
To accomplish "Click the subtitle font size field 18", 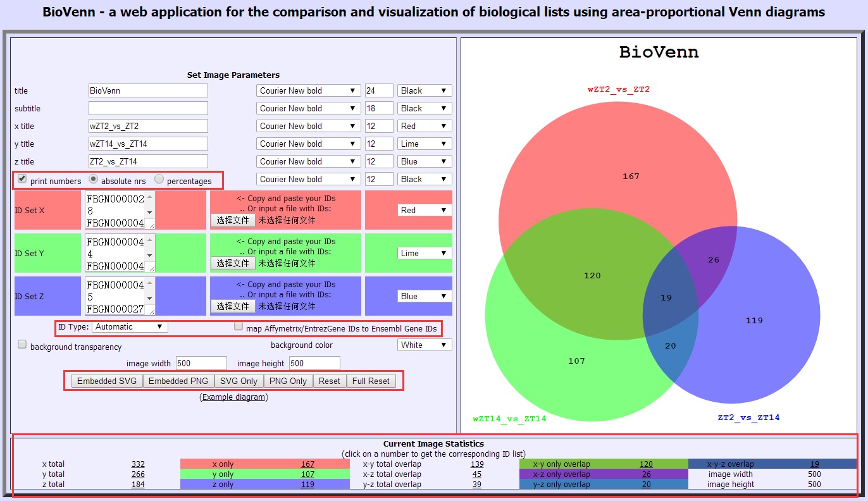I will tap(379, 108).
